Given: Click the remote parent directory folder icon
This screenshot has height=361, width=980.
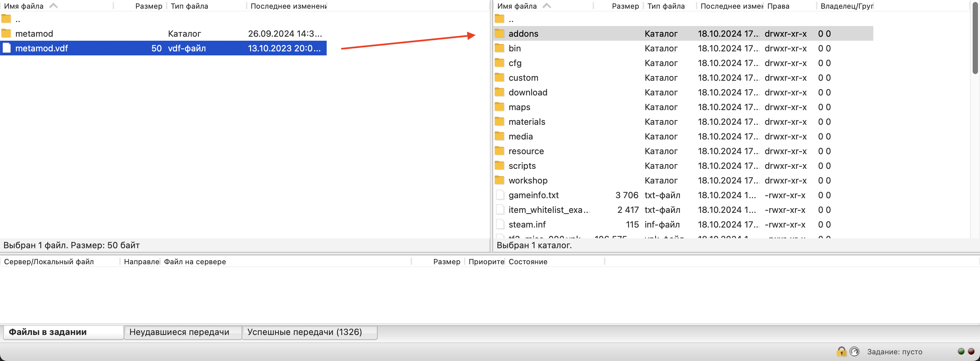Looking at the screenshot, I should 499,19.
